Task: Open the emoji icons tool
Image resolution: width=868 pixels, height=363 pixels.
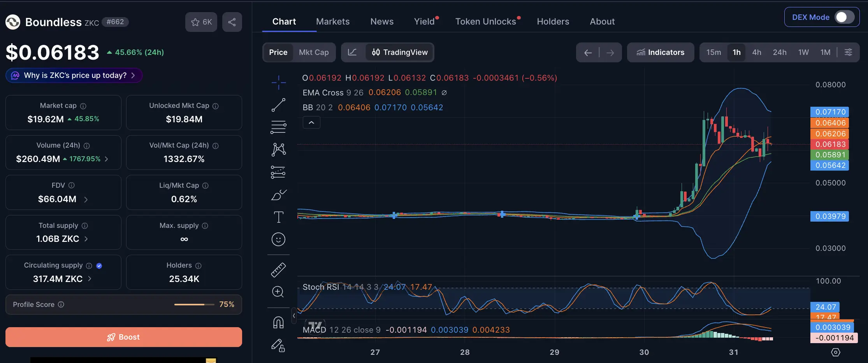Action: [278, 239]
